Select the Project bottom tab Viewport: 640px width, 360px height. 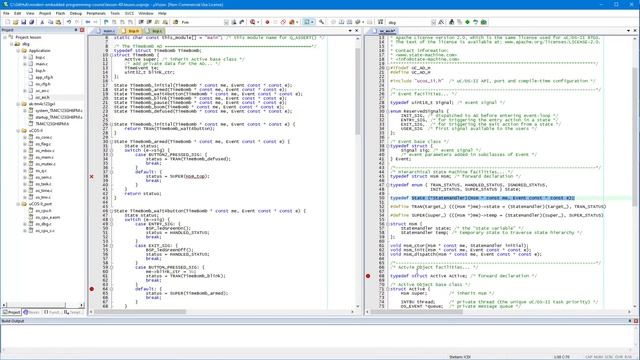(11, 312)
